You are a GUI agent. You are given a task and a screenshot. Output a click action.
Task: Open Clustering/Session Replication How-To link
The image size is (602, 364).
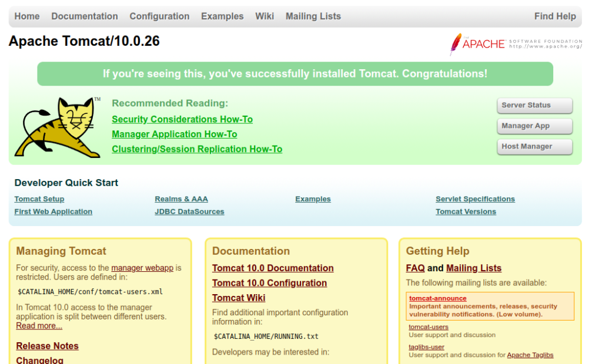click(197, 149)
